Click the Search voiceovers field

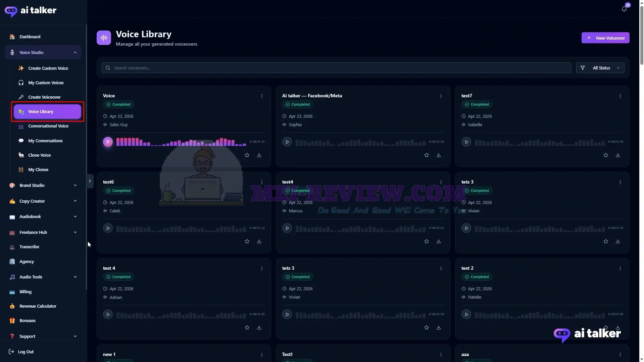tap(336, 68)
